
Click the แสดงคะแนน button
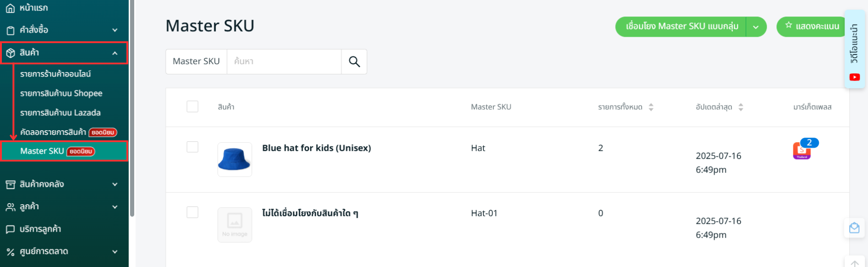812,27
